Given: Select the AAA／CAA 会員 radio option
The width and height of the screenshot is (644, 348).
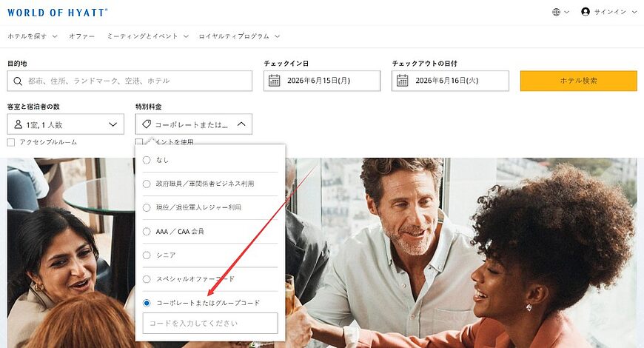Looking at the screenshot, I should [147, 231].
